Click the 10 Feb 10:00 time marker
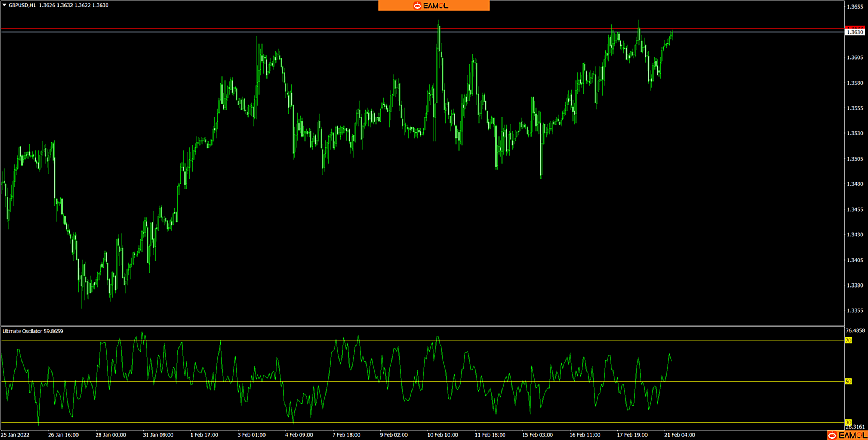Screen dimensions: 868x440 (x=442, y=435)
